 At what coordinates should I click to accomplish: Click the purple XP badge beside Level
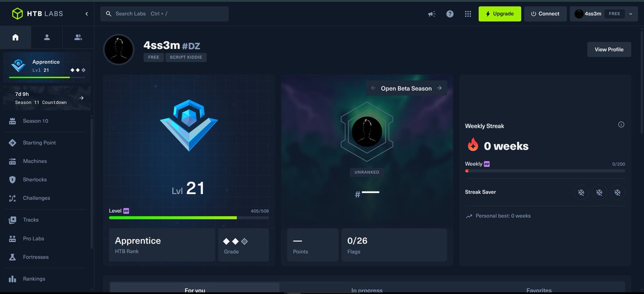click(127, 211)
